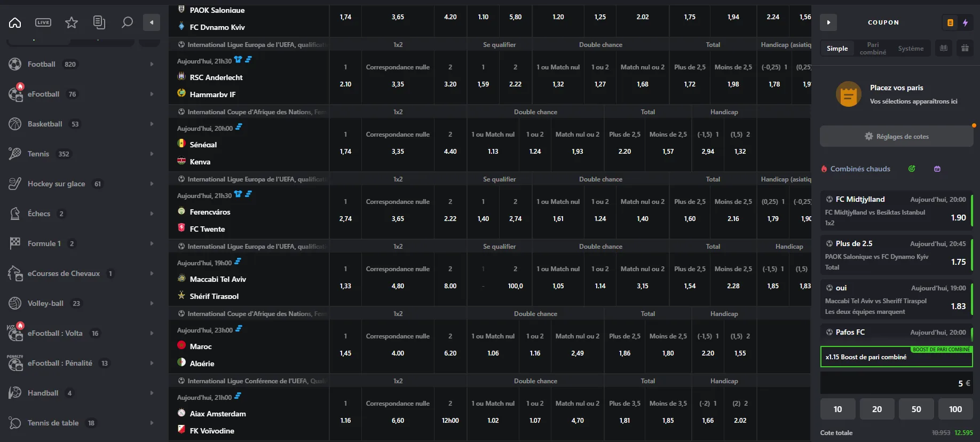Pick Sénégal win odds 1,74
Image resolution: width=980 pixels, height=442 pixels.
coord(345,152)
